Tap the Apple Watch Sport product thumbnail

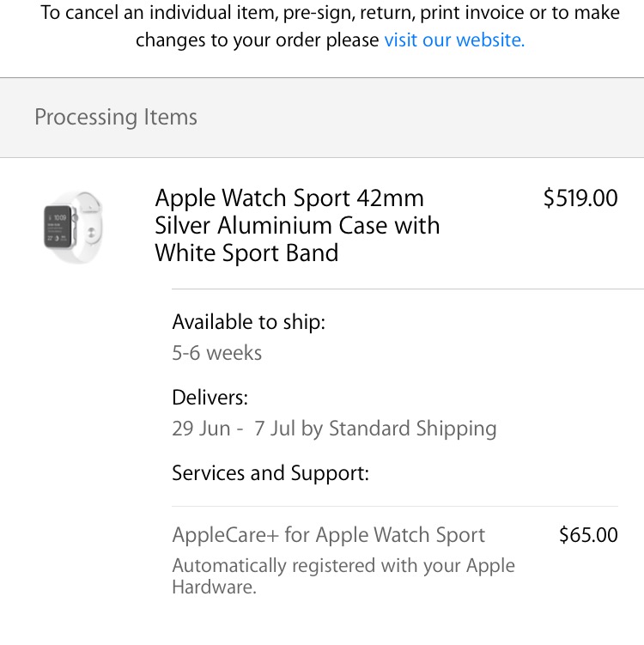point(73,227)
